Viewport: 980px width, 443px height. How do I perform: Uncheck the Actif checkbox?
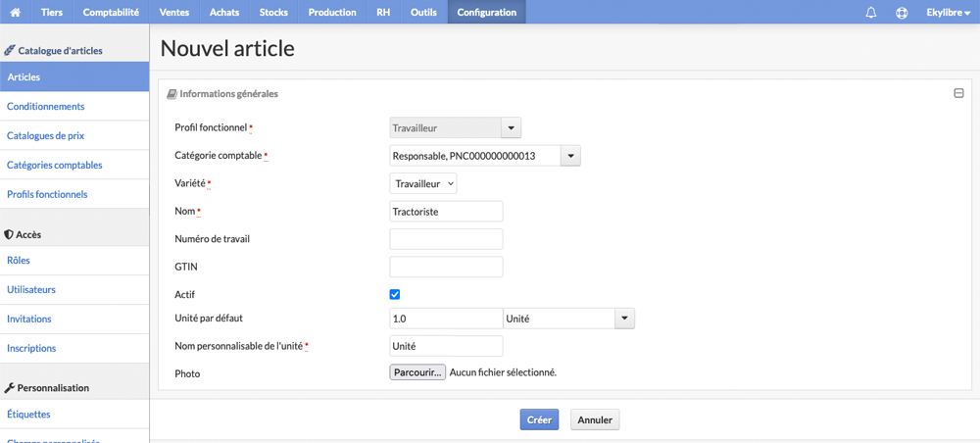[x=394, y=294]
